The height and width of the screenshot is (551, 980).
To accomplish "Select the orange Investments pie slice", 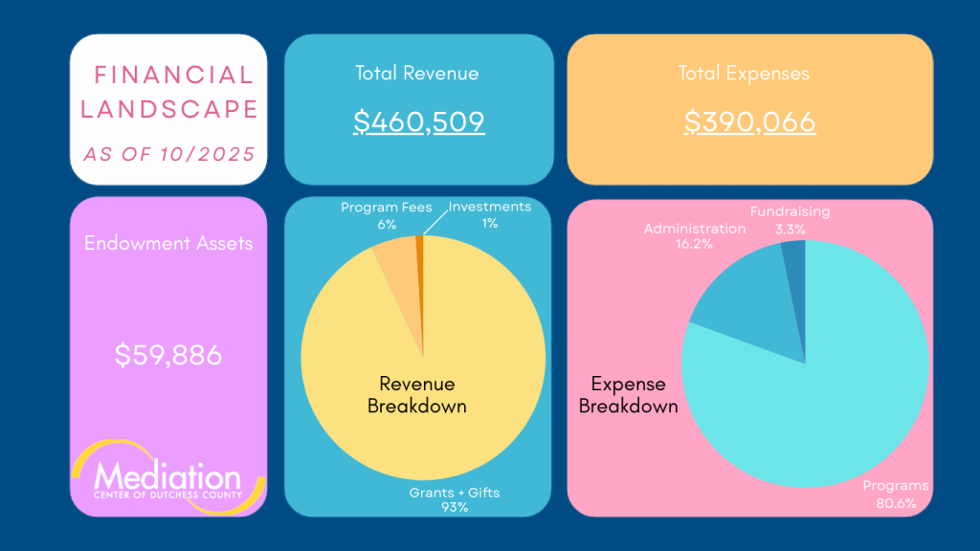I will click(419, 247).
